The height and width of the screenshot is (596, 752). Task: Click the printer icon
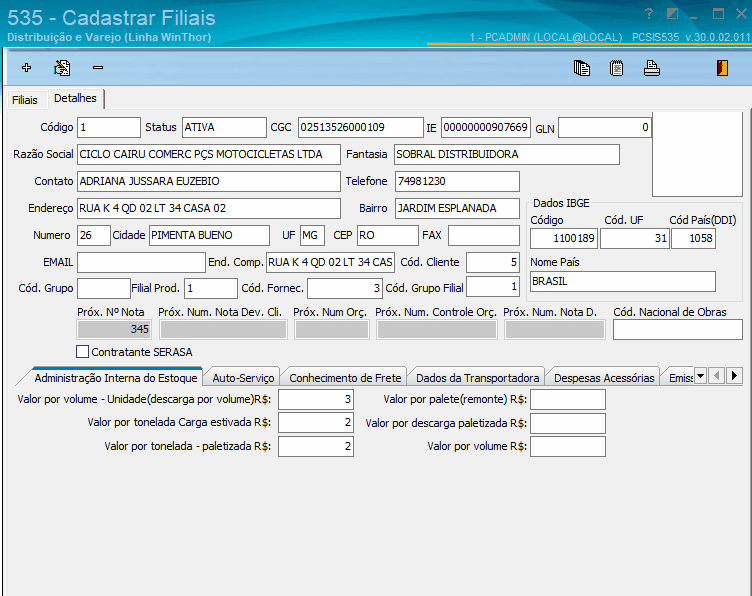tap(651, 68)
